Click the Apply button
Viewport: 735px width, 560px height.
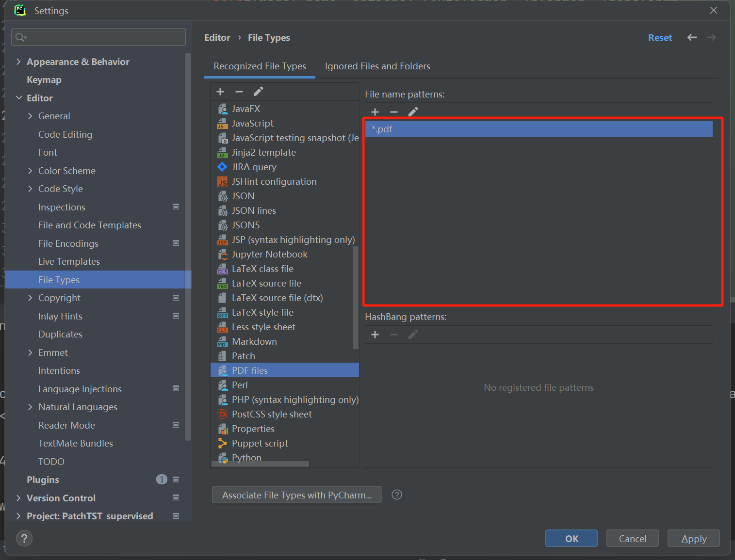click(x=694, y=538)
